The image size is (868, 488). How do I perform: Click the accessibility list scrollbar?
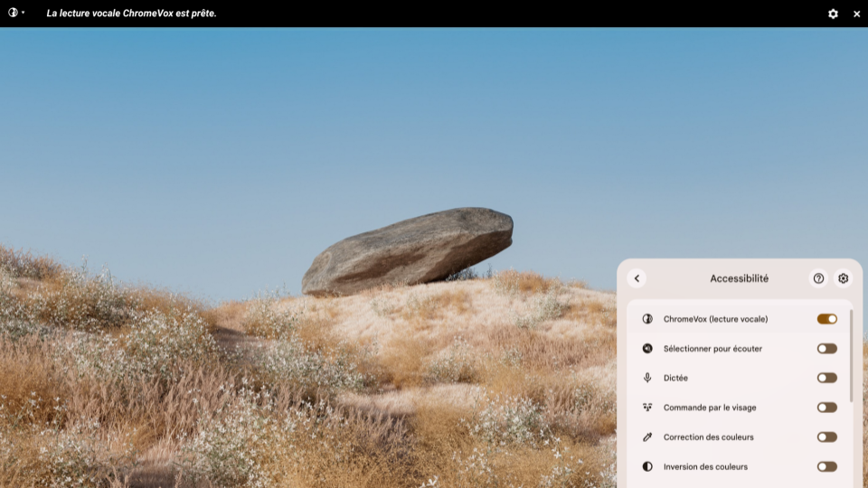[x=851, y=356]
